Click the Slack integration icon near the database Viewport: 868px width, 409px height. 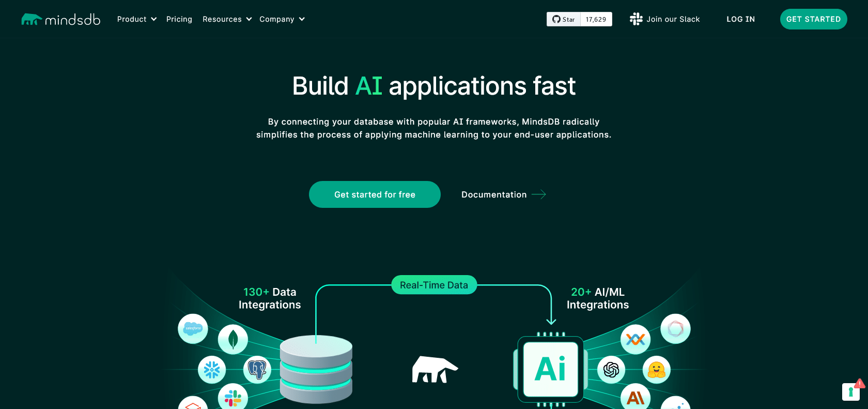pyautogui.click(x=233, y=397)
